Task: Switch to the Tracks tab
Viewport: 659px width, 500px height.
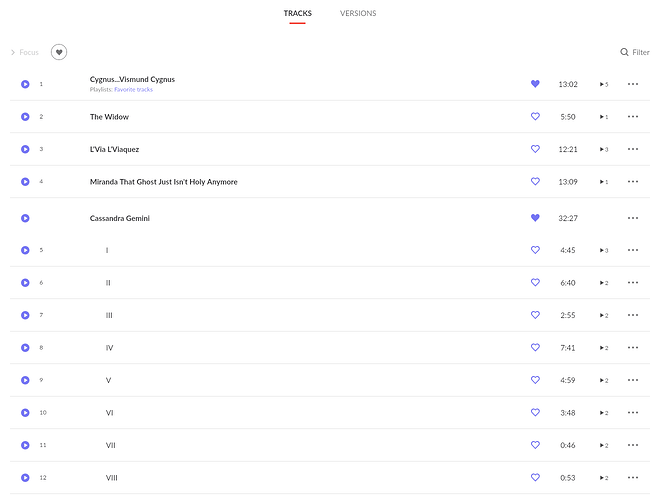Action: tap(298, 13)
